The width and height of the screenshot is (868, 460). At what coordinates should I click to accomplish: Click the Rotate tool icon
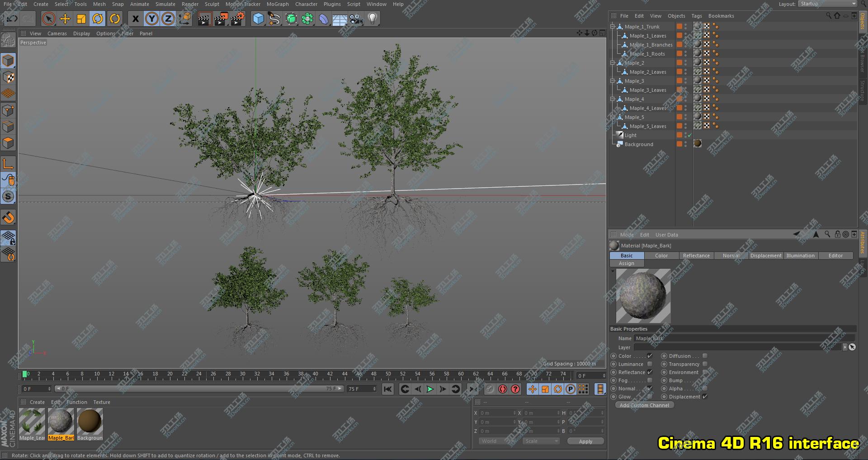(x=98, y=19)
